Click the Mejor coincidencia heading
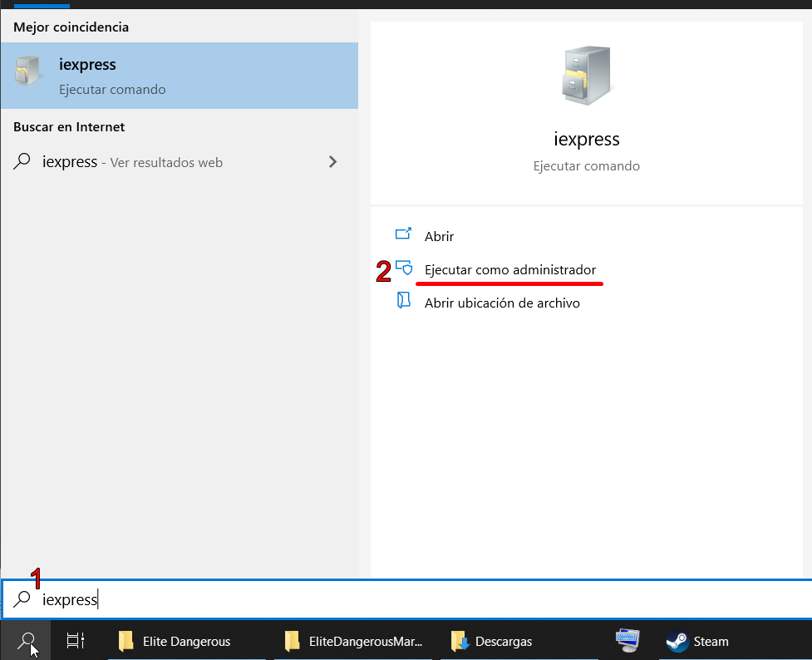Screen dimensions: 812x660 coord(71,27)
